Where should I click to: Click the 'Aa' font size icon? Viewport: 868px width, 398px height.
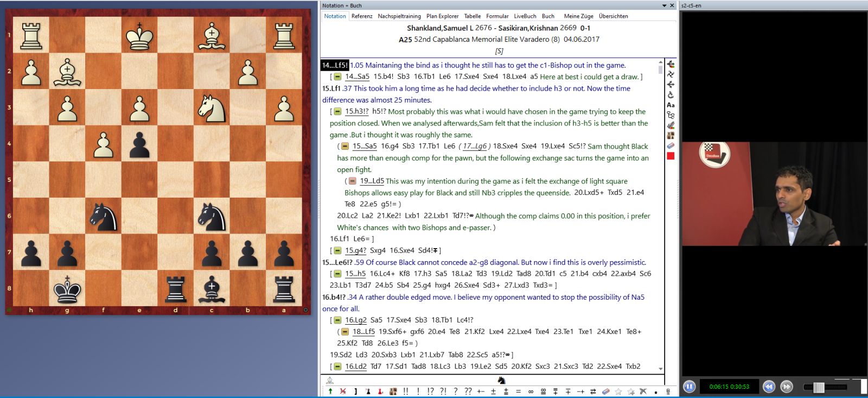[x=671, y=105]
